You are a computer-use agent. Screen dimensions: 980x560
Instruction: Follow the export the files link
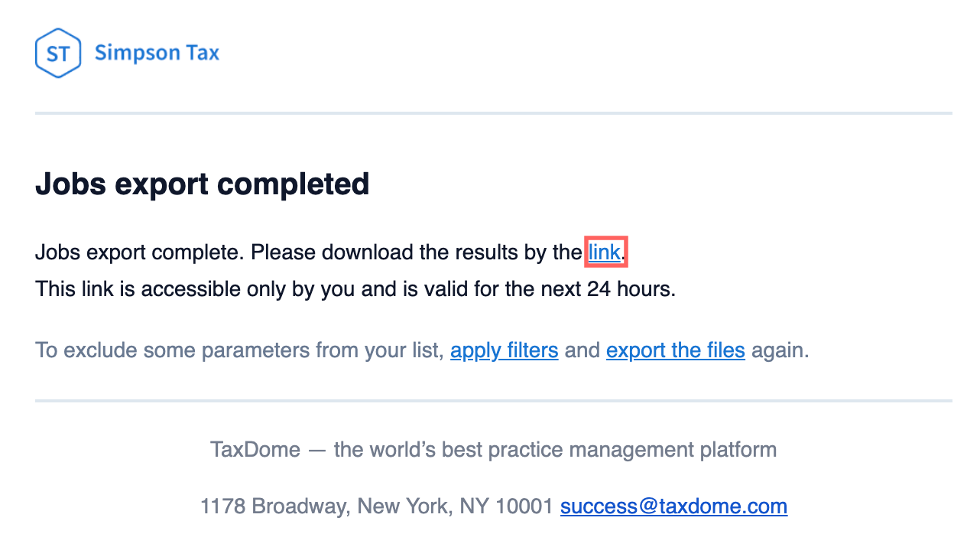pos(675,350)
